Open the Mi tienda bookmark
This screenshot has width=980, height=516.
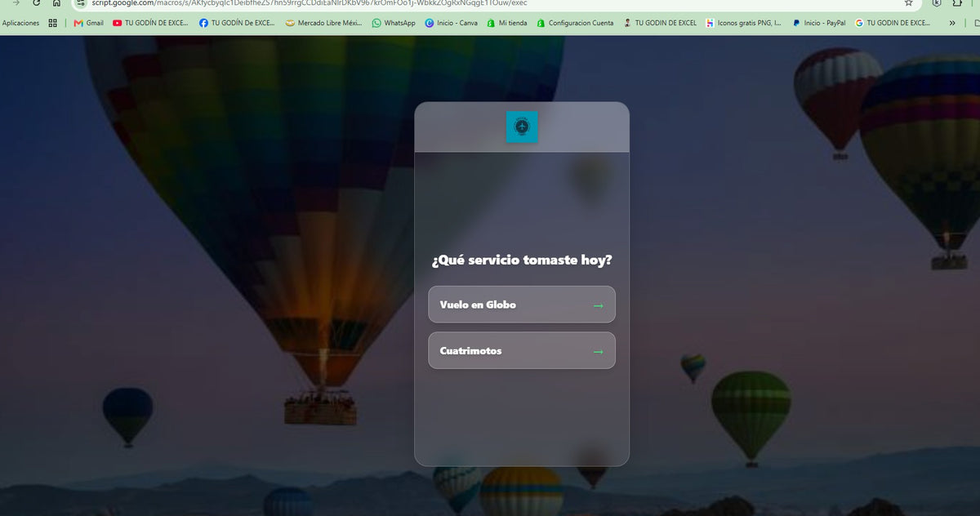[507, 23]
